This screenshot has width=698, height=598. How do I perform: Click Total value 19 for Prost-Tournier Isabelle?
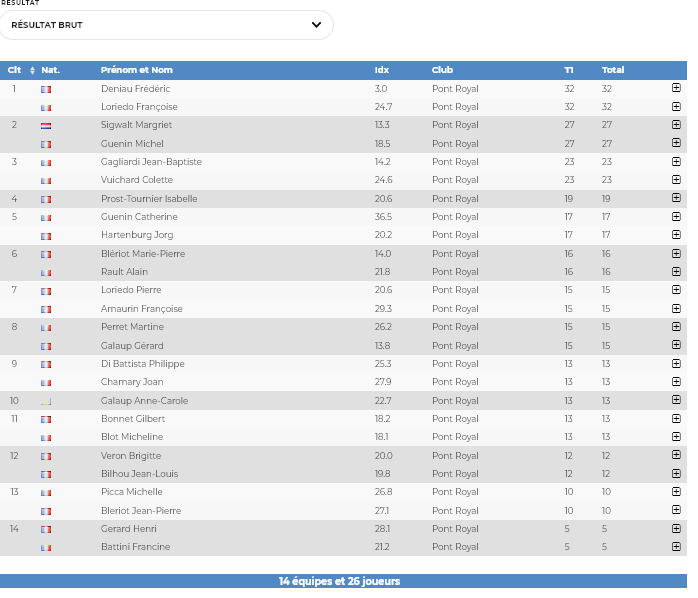(606, 199)
